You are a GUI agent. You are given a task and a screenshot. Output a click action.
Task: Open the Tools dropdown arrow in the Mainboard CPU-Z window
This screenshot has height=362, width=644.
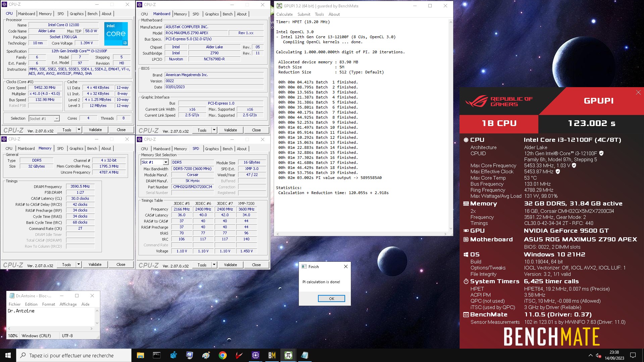(214, 130)
